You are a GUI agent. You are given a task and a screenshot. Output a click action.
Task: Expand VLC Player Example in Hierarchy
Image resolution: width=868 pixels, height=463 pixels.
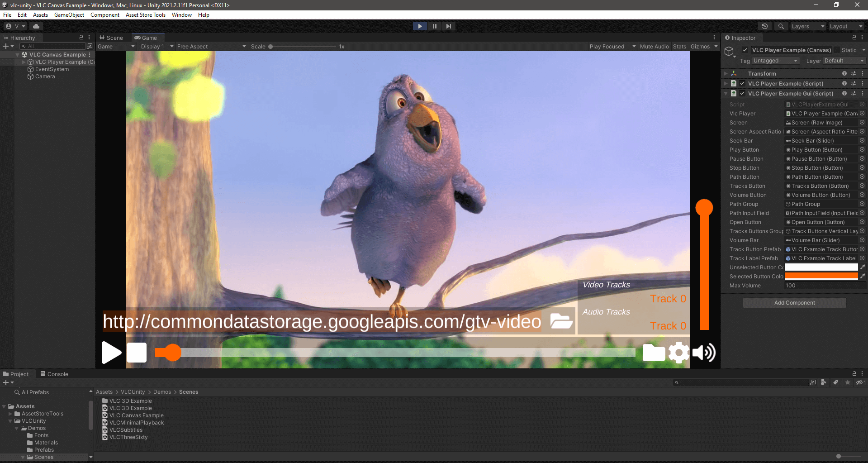click(x=24, y=62)
